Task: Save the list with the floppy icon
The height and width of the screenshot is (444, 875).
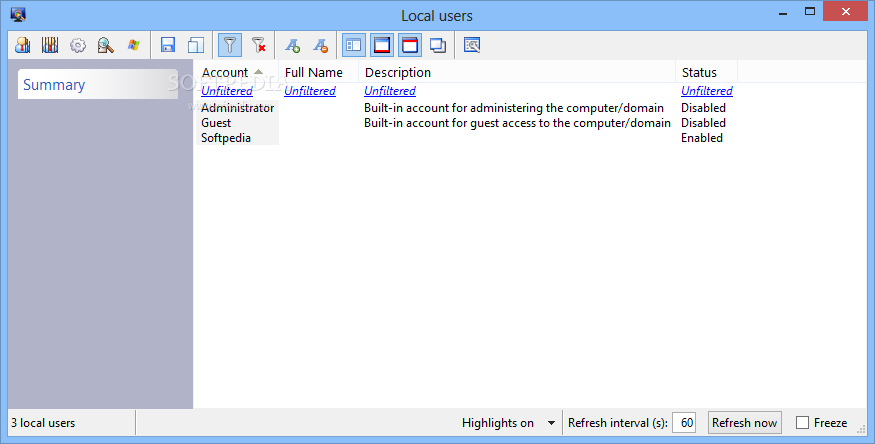Action: pos(168,45)
